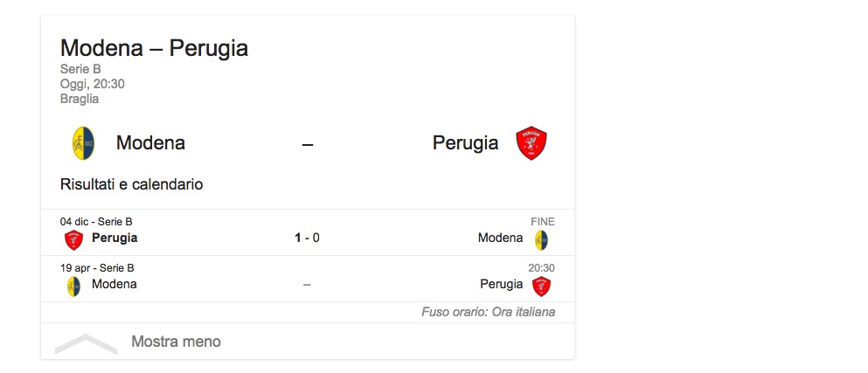This screenshot has width=868, height=373.
Task: Click bold Perugia name in 04 dic row
Action: point(115,238)
